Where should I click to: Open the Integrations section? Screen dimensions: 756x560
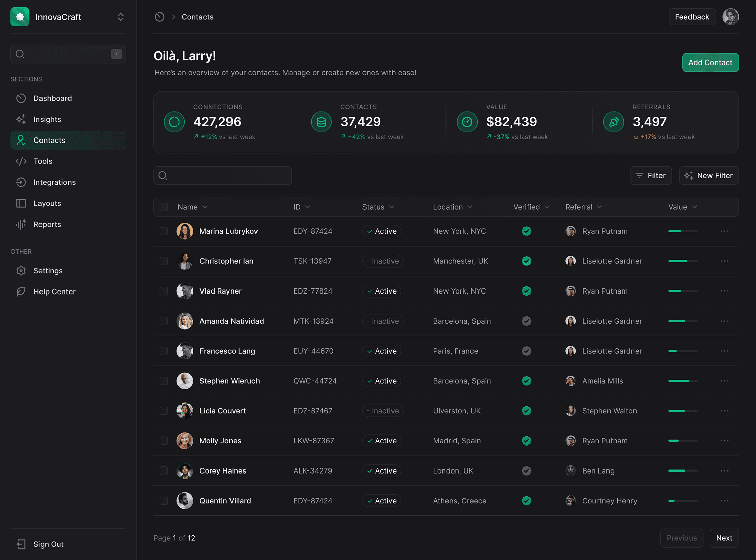click(x=55, y=182)
